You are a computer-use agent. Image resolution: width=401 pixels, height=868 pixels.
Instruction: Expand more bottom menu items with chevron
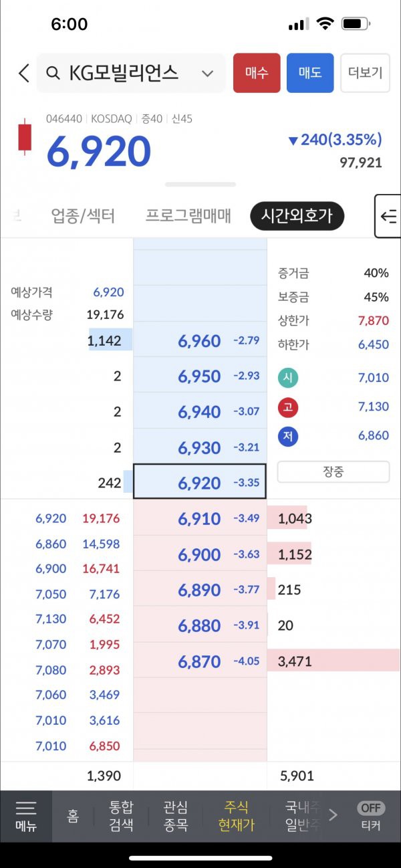tap(333, 815)
